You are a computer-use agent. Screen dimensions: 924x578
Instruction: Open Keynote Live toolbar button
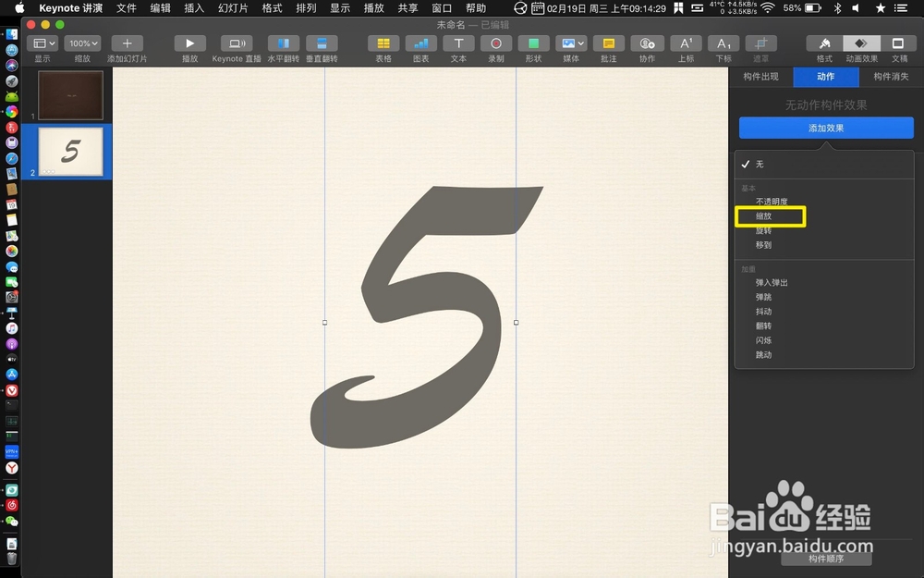(x=237, y=43)
